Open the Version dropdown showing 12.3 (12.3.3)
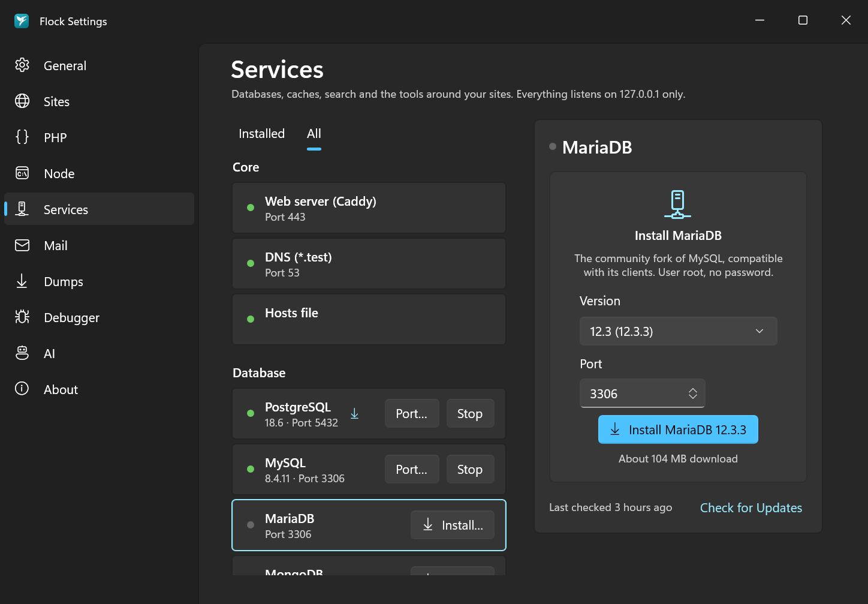The height and width of the screenshot is (604, 868). [679, 331]
